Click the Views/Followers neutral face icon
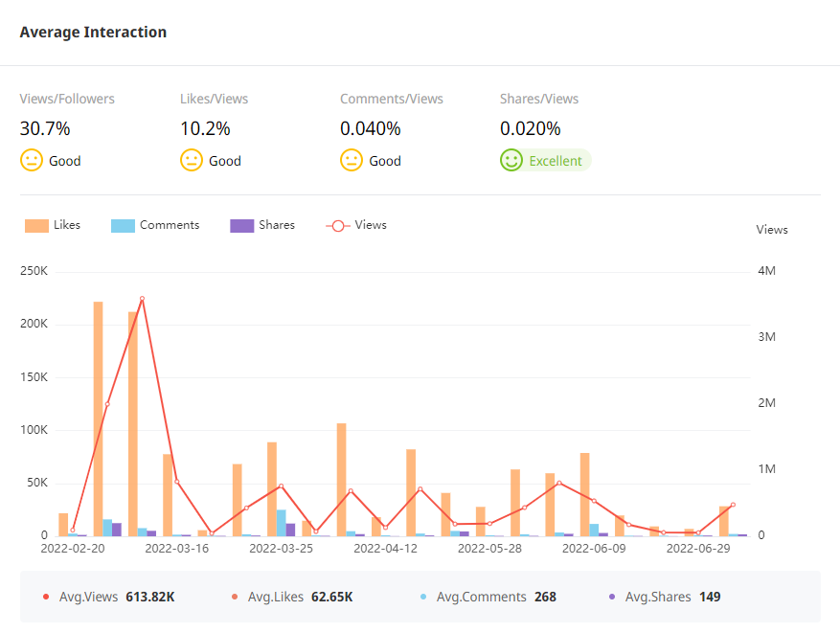The image size is (840, 633). [x=32, y=160]
